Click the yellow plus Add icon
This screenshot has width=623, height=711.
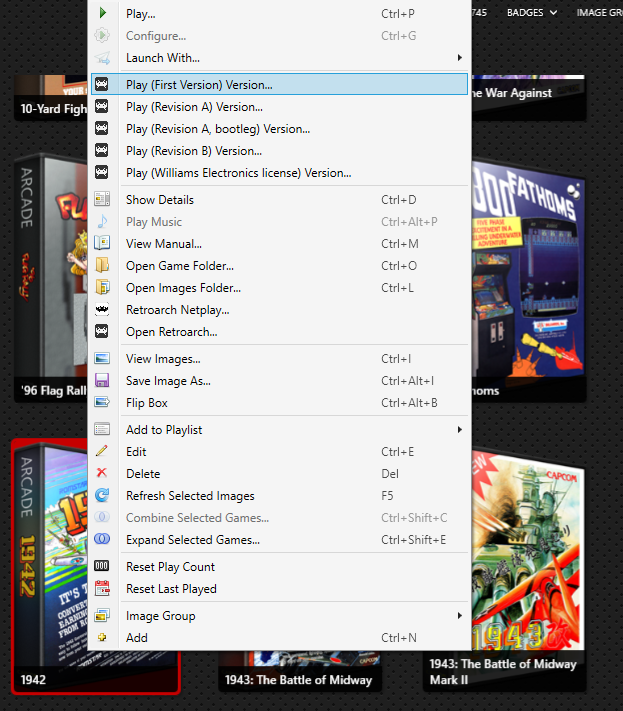[102, 637]
